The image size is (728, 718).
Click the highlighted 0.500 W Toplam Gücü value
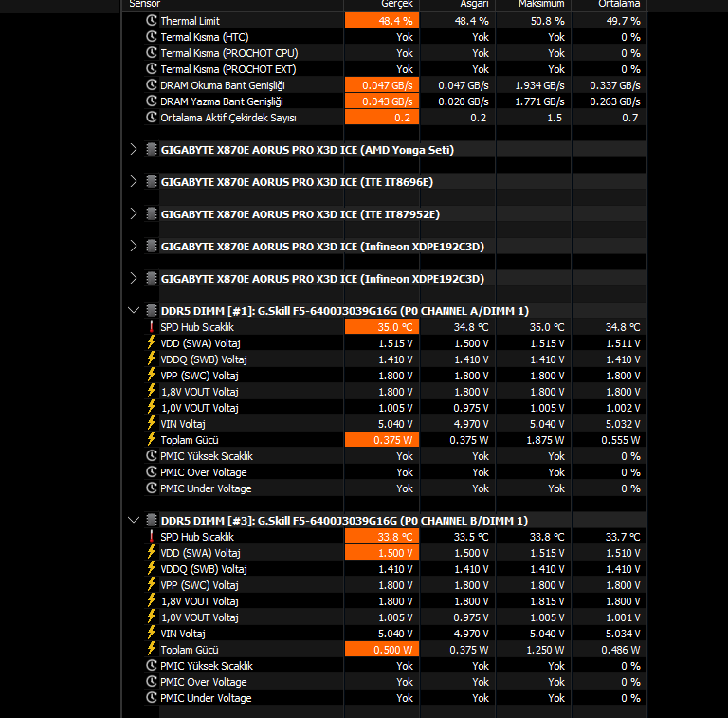point(382,650)
